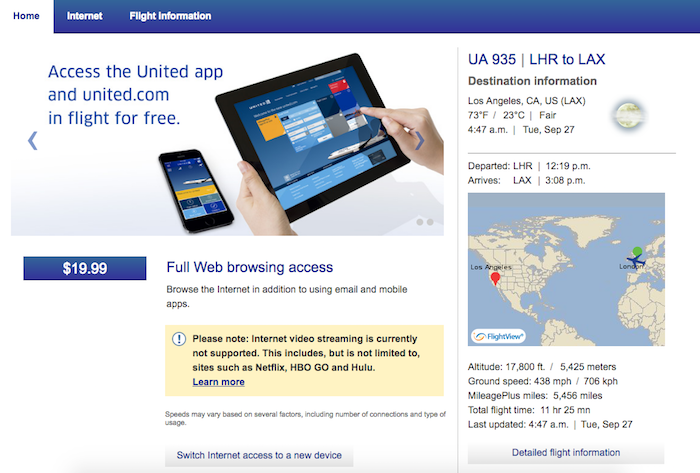Click the 'Please note: Internet video streaming' warning text
This screenshot has height=473, width=700.
pyautogui.click(x=306, y=353)
